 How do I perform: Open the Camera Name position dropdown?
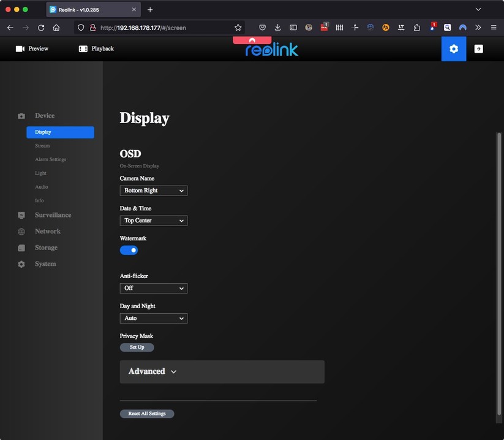coord(153,191)
